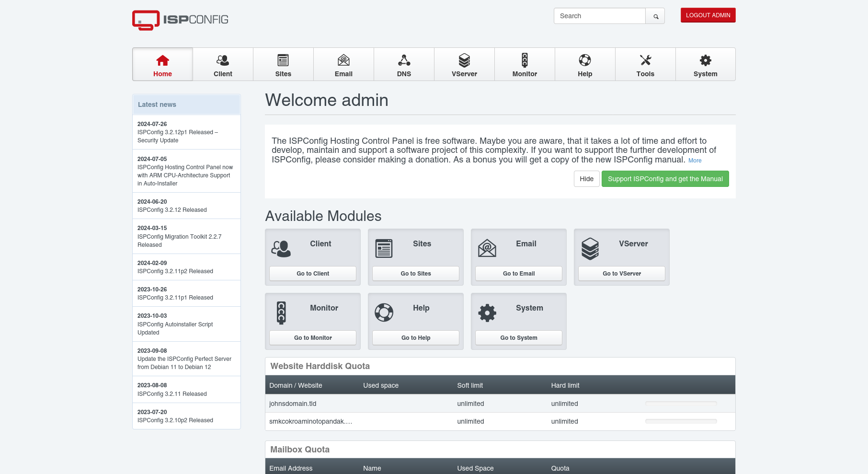Click the Go to VServer button

(622, 274)
